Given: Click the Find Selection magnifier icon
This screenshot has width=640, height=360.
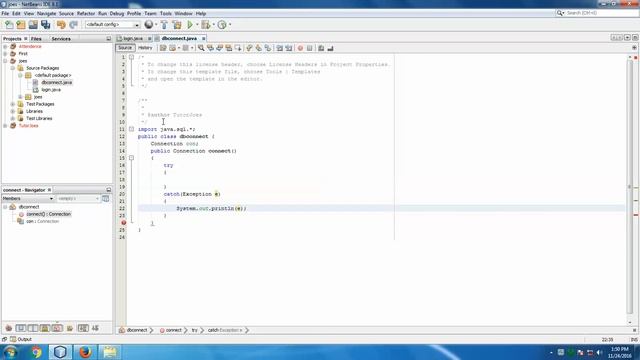Looking at the screenshot, I should pyautogui.click(x=201, y=48).
